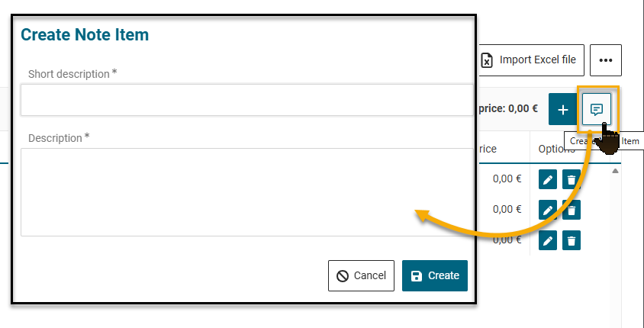Click the Options column header

click(551, 149)
